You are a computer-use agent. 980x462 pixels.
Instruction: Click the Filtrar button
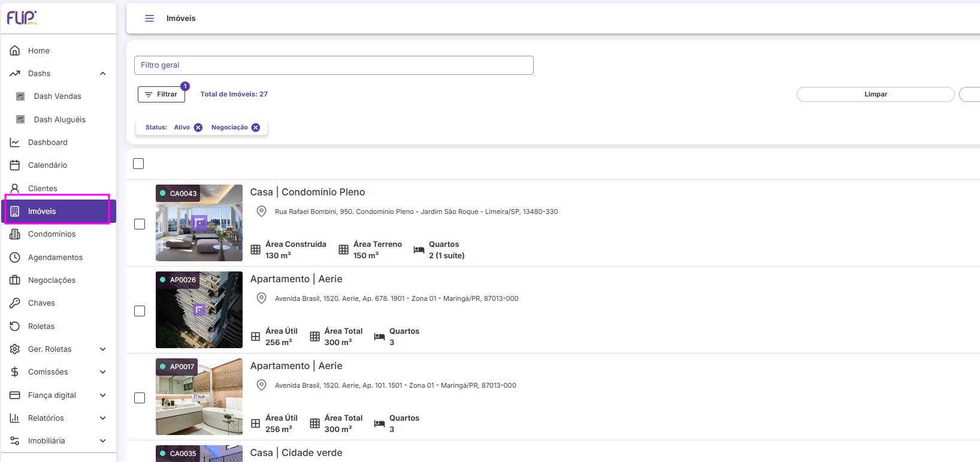(161, 95)
